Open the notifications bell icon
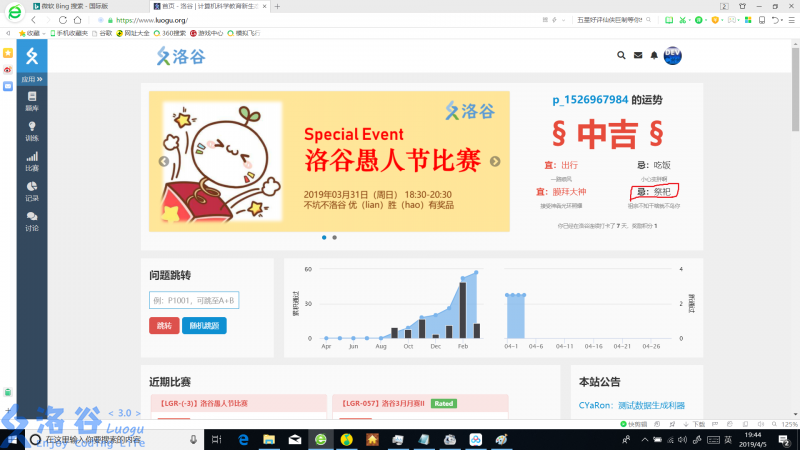800x450 pixels. tap(654, 56)
